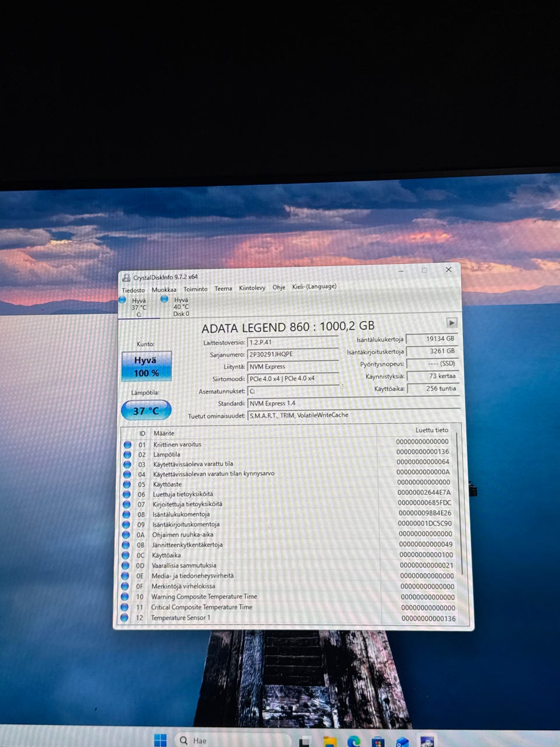Click the serial number field 2P30291JHQPE
The width and height of the screenshot is (560, 747).
click(x=293, y=354)
